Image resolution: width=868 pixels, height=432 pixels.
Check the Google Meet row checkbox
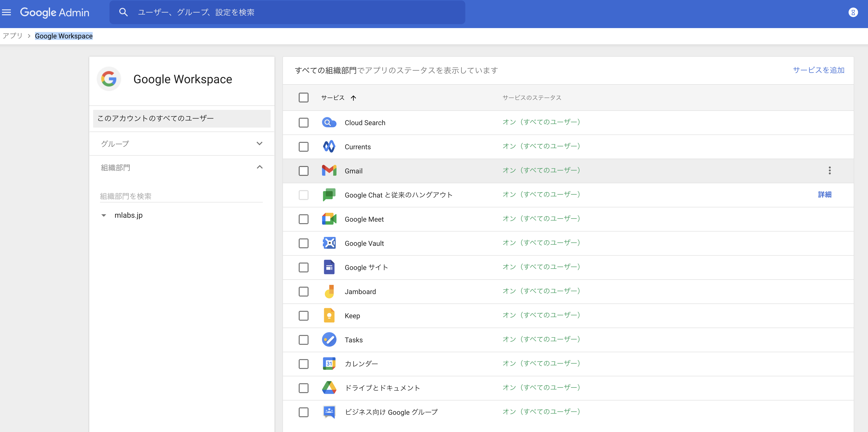pyautogui.click(x=304, y=219)
